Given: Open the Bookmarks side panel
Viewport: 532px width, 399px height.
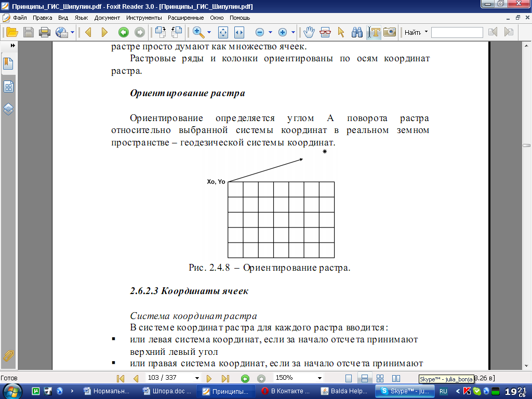Looking at the screenshot, I should point(8,64).
